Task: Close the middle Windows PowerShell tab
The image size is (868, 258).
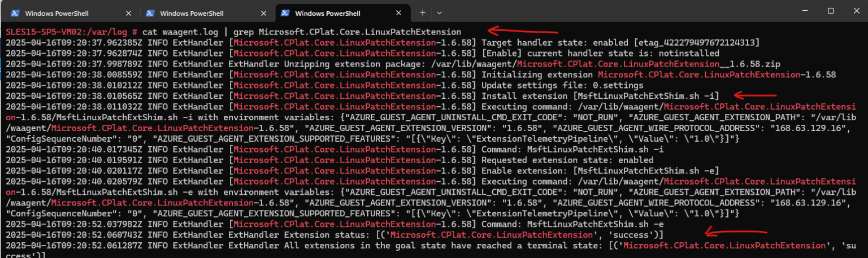Action: point(264,13)
